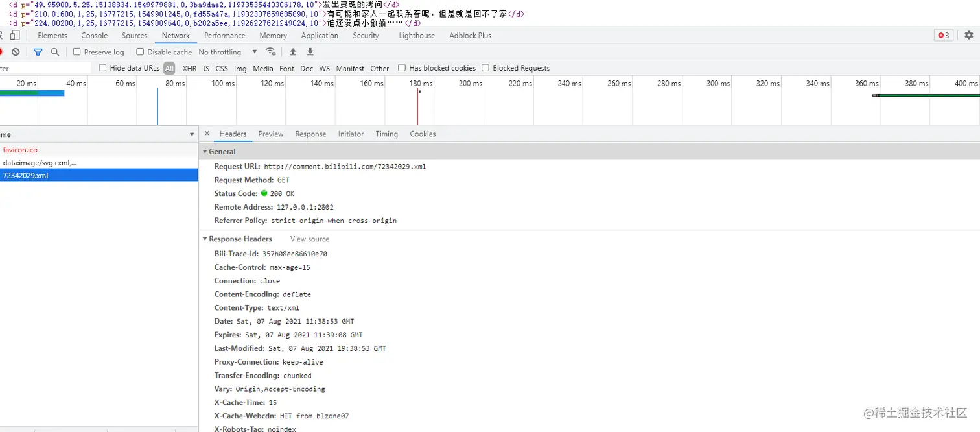Open the Timing sub-tab
Image resolution: width=980 pixels, height=432 pixels.
[386, 134]
